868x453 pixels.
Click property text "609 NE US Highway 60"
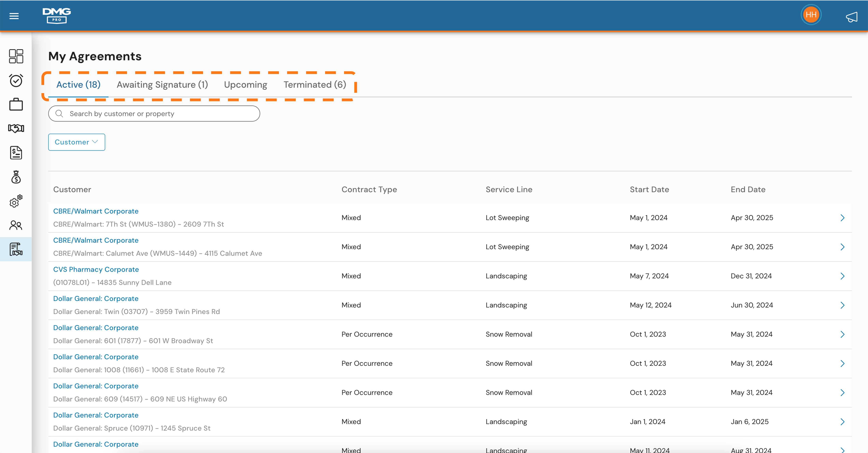[x=189, y=399]
